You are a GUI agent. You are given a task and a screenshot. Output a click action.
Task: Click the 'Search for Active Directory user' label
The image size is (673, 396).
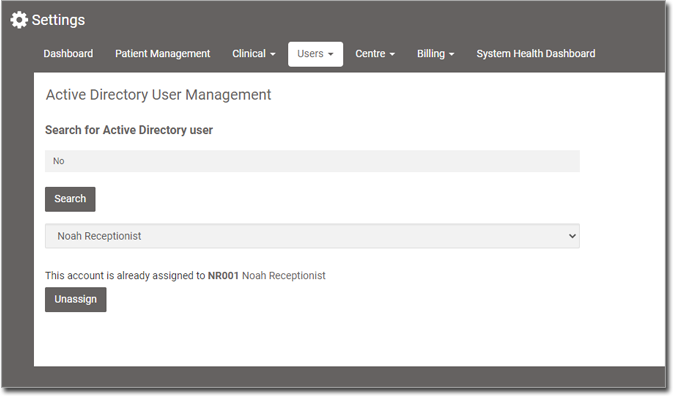click(129, 130)
